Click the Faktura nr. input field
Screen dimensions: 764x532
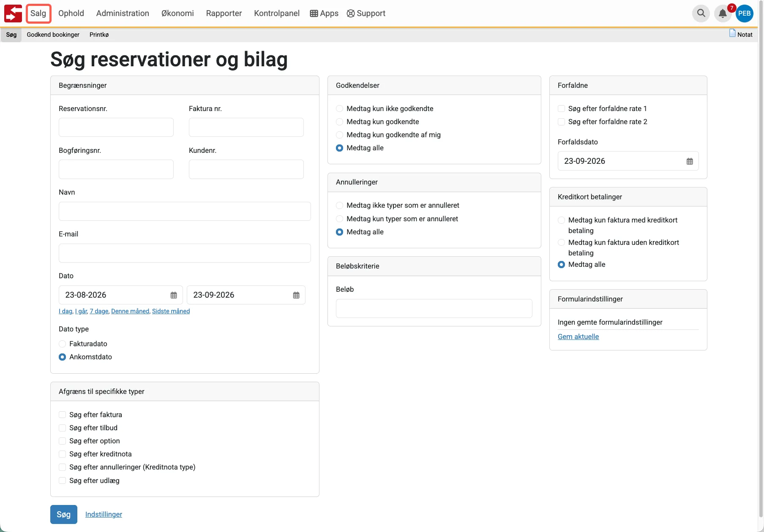[x=246, y=128]
